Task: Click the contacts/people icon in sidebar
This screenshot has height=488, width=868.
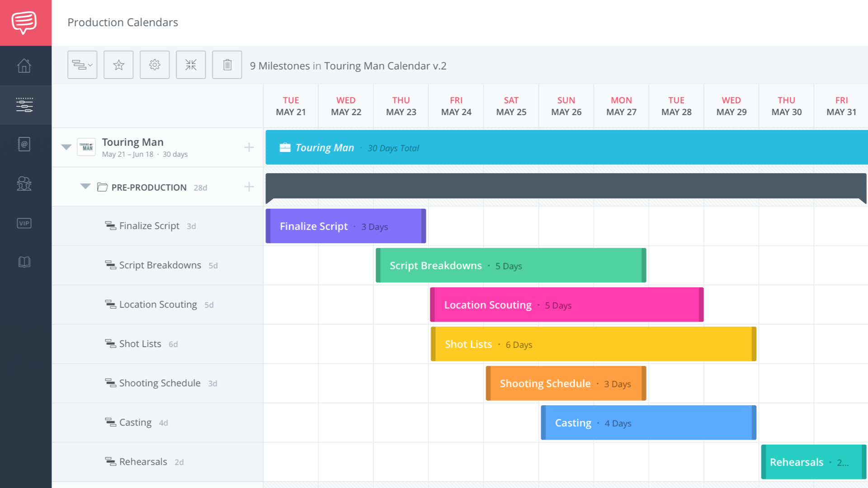Action: pyautogui.click(x=24, y=183)
